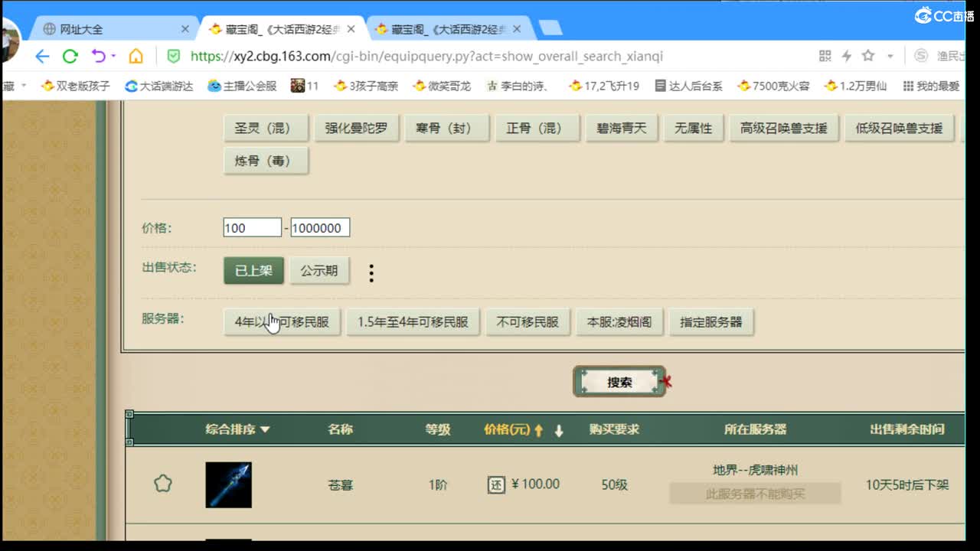The width and height of the screenshot is (980, 551).
Task: Click the 还 bargain icon beside ¥100.00
Action: pyautogui.click(x=496, y=484)
